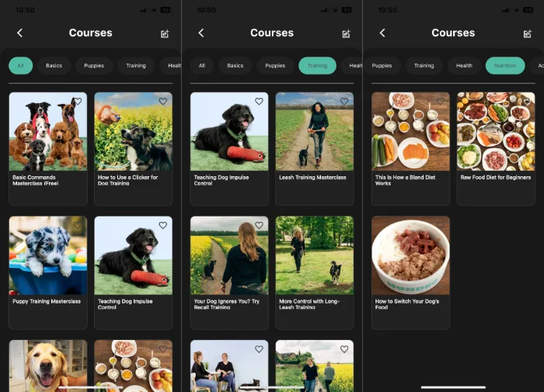The height and width of the screenshot is (392, 544).
Task: Tap the home indicator bar on the right screen
Action: pos(453,387)
